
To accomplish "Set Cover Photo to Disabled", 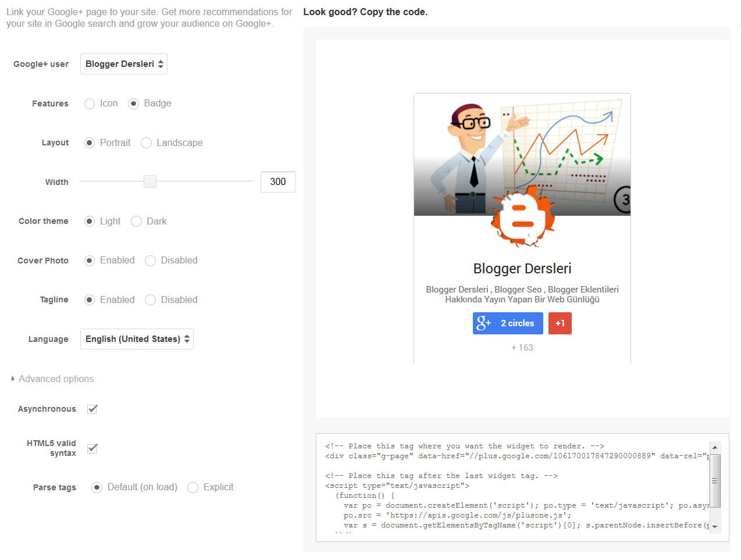I will pyautogui.click(x=150, y=261).
